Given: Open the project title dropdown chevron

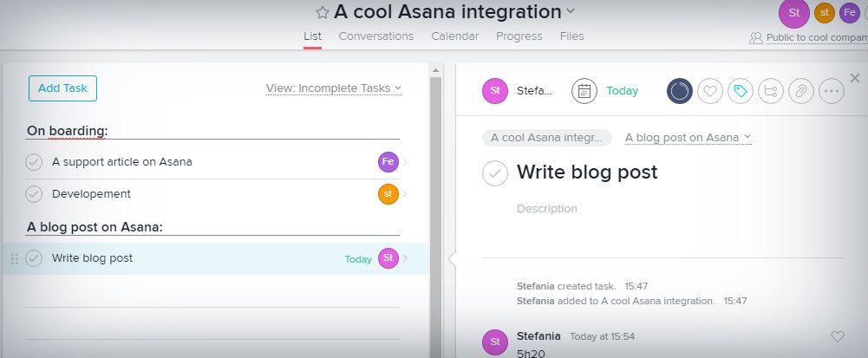Looking at the screenshot, I should pyautogui.click(x=571, y=11).
